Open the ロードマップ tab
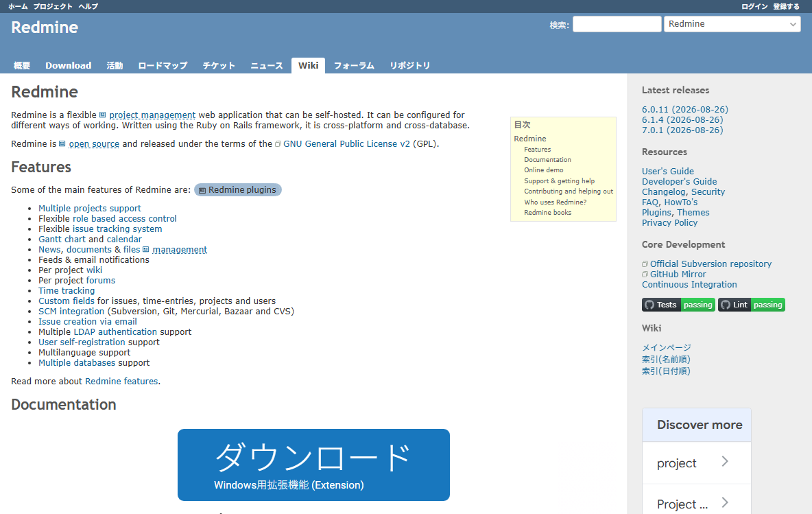Image resolution: width=812 pixels, height=514 pixels. pyautogui.click(x=163, y=65)
